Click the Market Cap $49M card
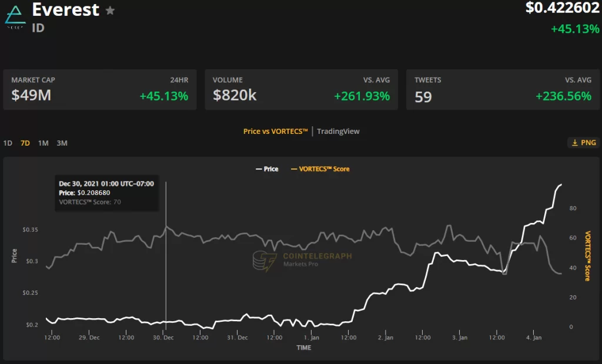Image resolution: width=602 pixels, height=364 pixels. 99,90
